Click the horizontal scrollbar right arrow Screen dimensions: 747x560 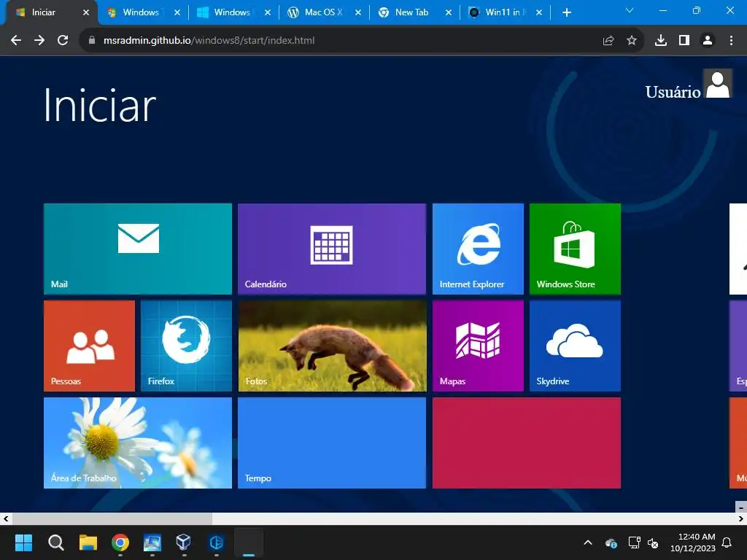pyautogui.click(x=741, y=518)
